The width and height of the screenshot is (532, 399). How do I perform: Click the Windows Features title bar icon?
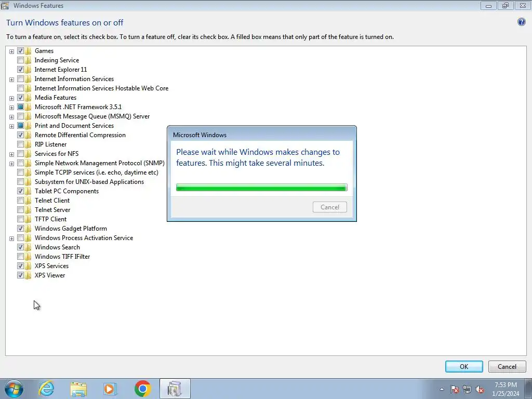tap(5, 5)
